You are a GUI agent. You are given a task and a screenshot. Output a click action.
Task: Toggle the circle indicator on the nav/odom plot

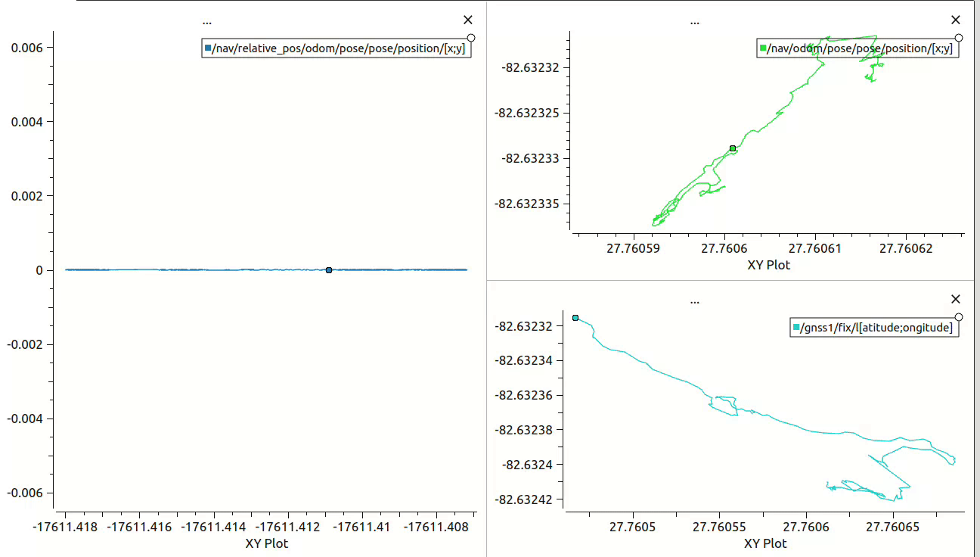(959, 36)
